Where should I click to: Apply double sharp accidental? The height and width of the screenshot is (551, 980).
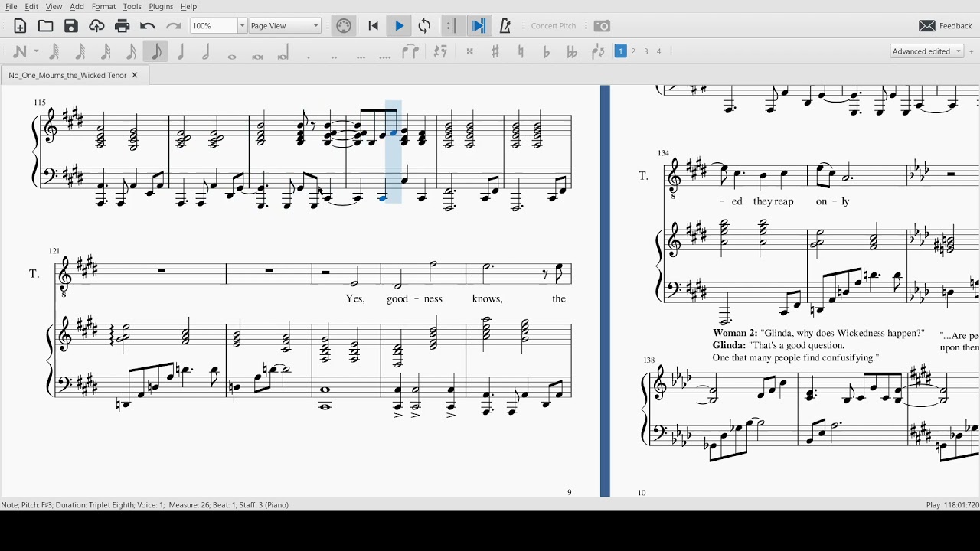tap(470, 51)
